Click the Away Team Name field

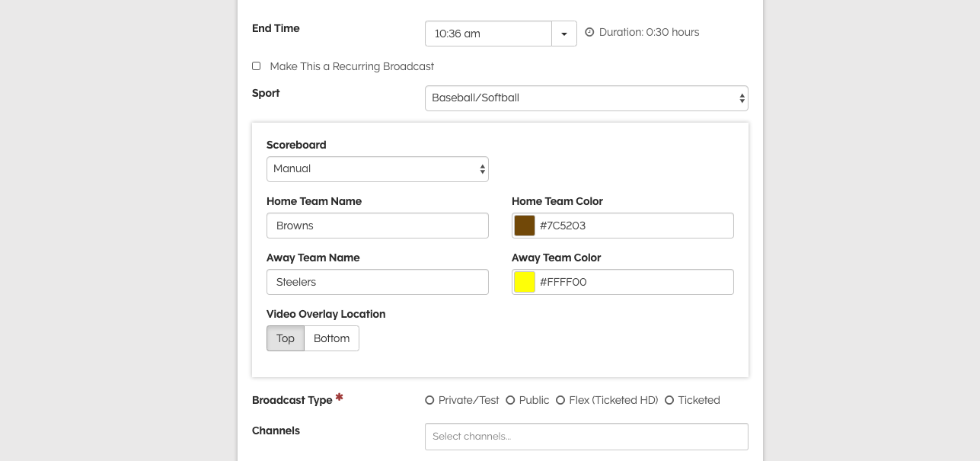click(377, 282)
